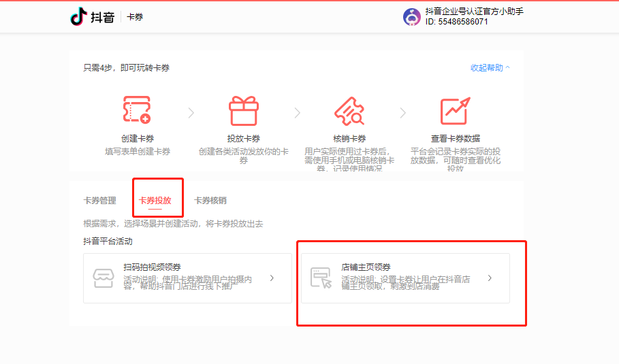Open the 查看卡券数据 chart icon
Screen dimensions: 619x364
coord(455,110)
